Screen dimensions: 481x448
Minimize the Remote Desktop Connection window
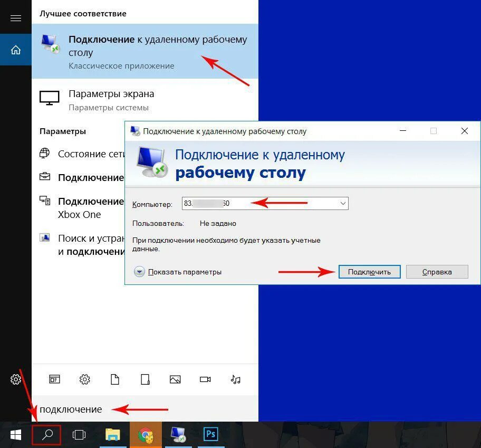403,131
